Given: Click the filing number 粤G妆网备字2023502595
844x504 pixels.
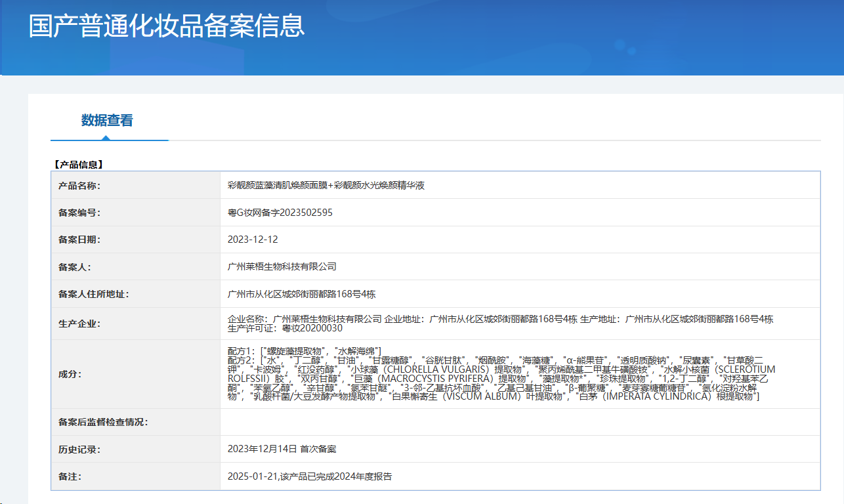Looking at the screenshot, I should 280,213.
